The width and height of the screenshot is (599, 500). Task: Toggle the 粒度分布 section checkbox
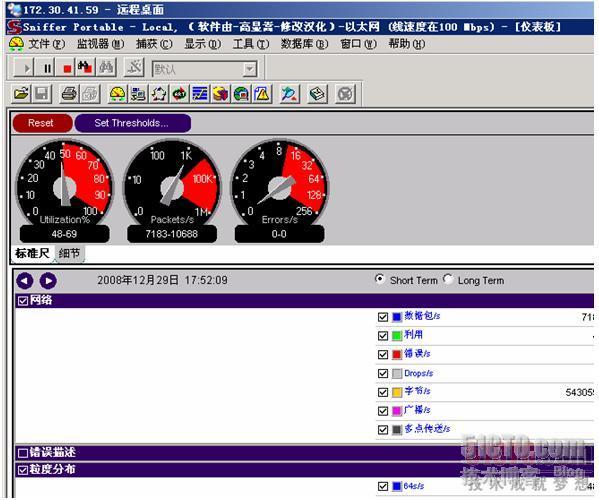(x=23, y=470)
